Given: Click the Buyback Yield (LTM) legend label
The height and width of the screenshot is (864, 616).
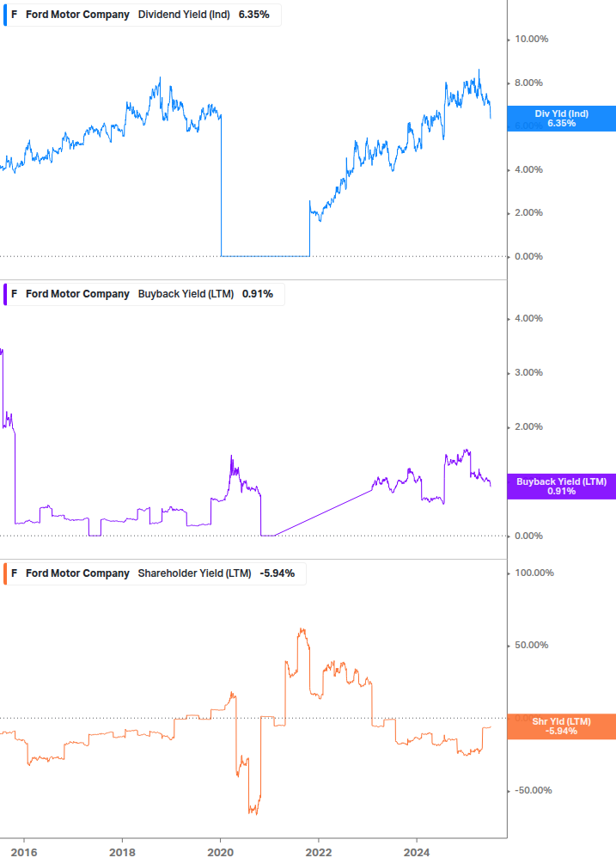Looking at the screenshot, I should coord(186,294).
